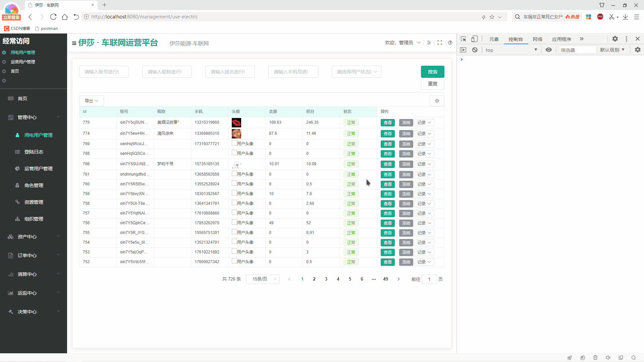The height and width of the screenshot is (362, 644).
Task: Click the 请输入账号 account input field
Action: [x=104, y=72]
